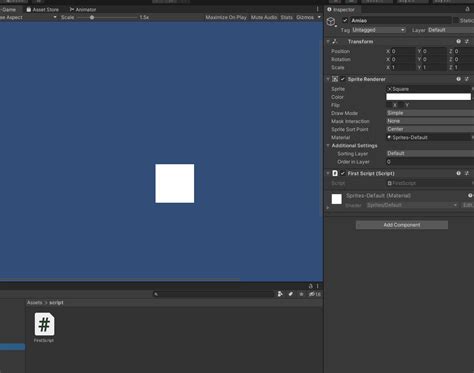Collapse the Sprite Renderer component foldout
The height and width of the screenshot is (373, 474).
click(x=328, y=79)
